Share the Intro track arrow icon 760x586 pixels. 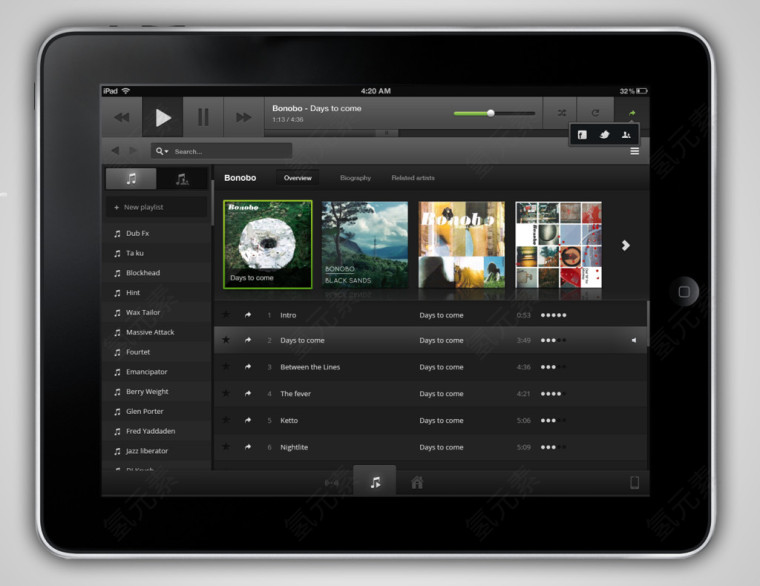point(248,315)
